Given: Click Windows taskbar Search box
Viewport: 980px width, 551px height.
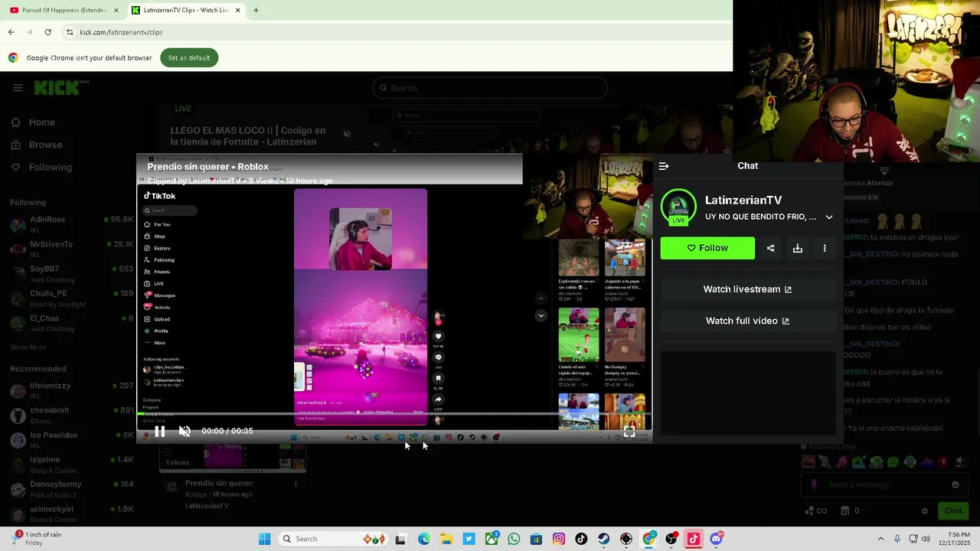Looking at the screenshot, I should 333,539.
